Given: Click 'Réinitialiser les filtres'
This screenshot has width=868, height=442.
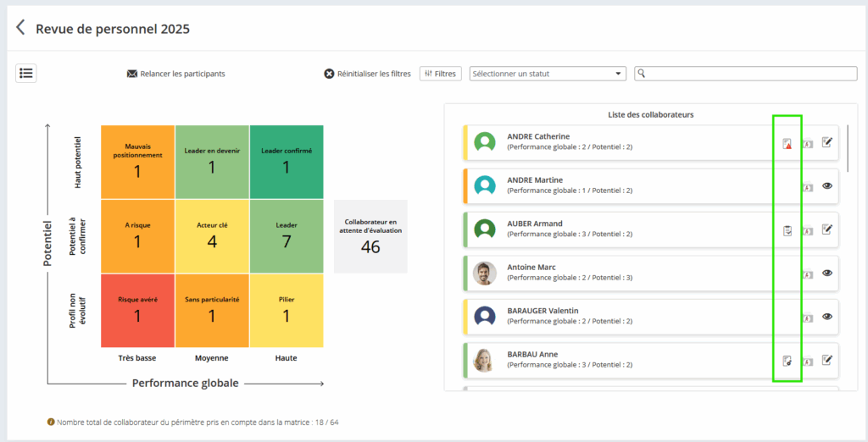Looking at the screenshot, I should [367, 74].
